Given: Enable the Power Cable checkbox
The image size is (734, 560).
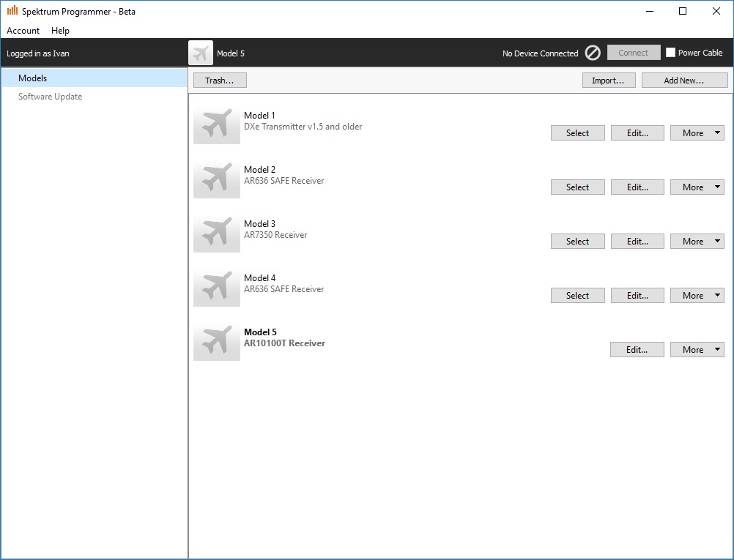Looking at the screenshot, I should coord(670,53).
